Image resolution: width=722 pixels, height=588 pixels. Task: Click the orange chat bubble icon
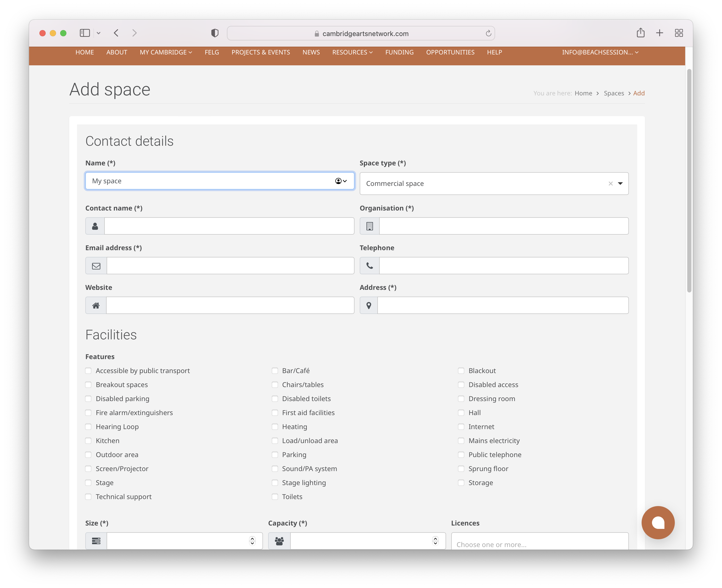point(658,522)
